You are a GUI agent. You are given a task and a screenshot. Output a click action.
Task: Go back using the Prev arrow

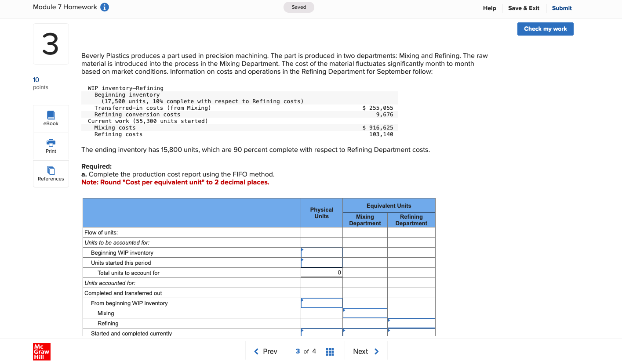(x=265, y=351)
